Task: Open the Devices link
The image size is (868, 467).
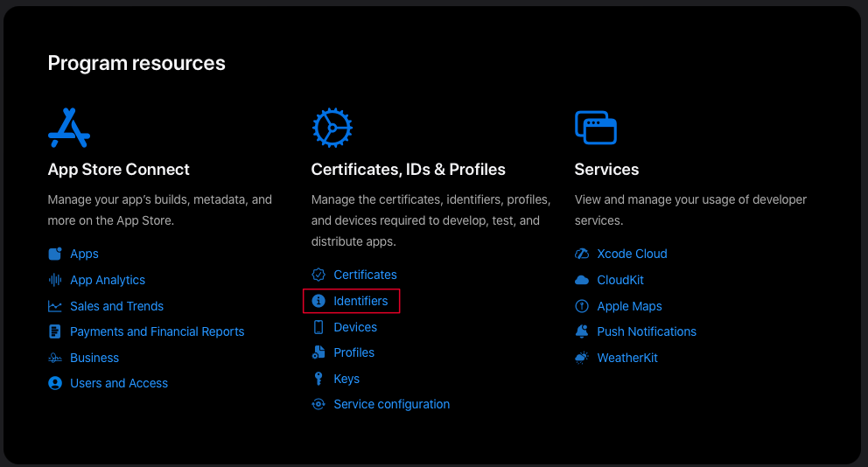Action: coord(355,327)
